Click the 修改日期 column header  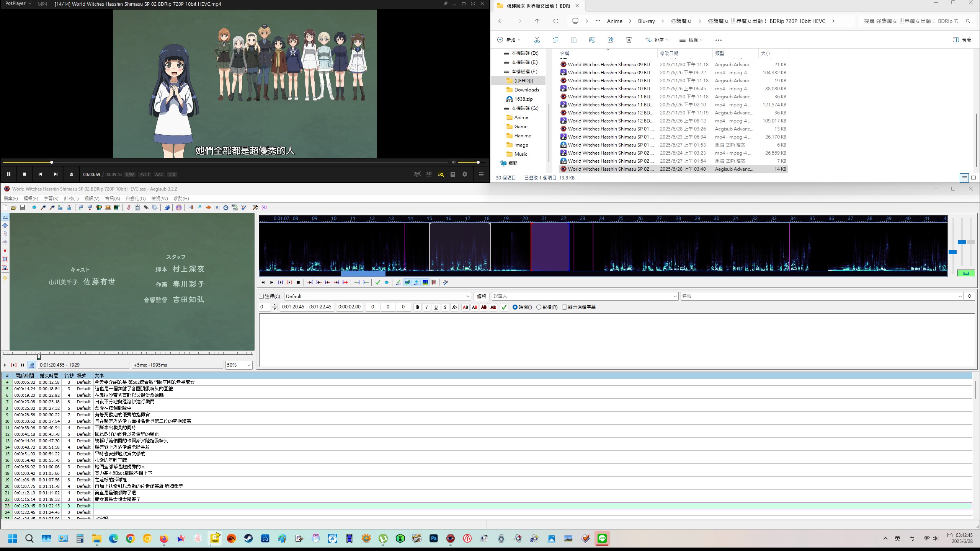click(669, 53)
